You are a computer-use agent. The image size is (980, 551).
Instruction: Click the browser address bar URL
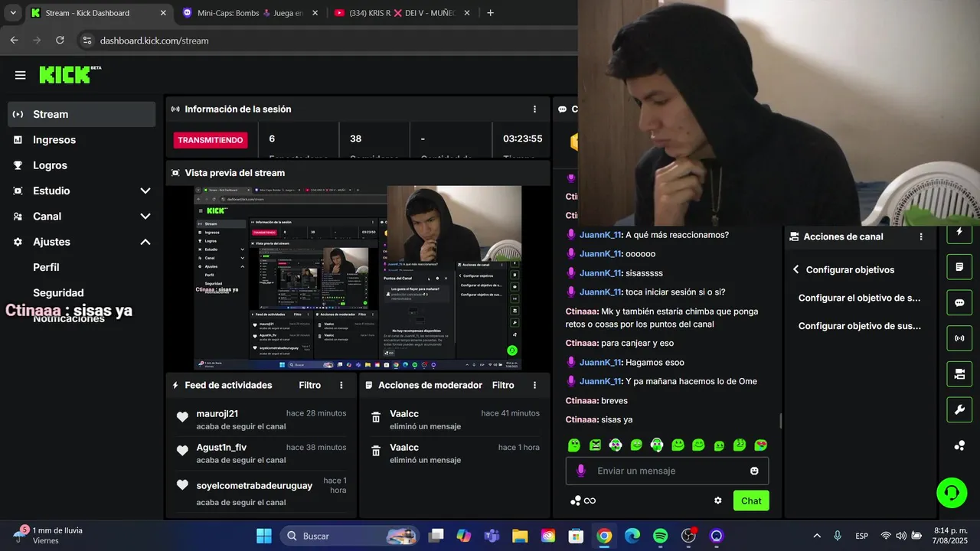(x=154, y=41)
